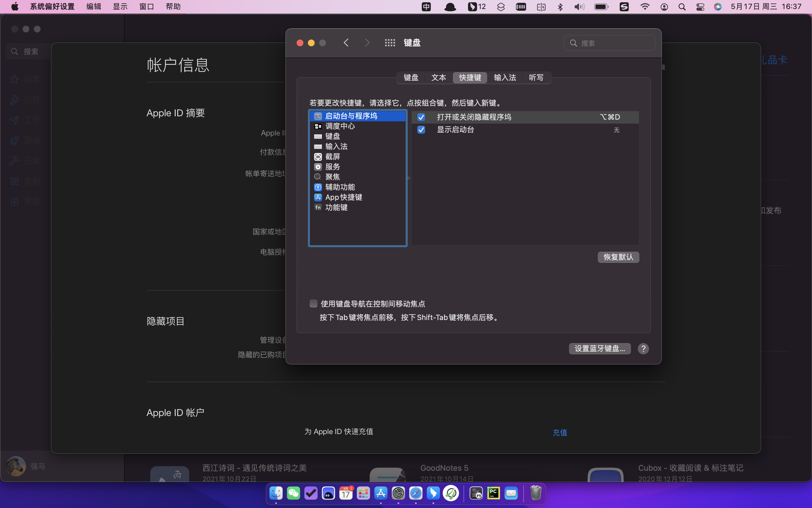The image size is (812, 508).
Task: Open the 系统偏好设置 app menu
Action: point(52,7)
